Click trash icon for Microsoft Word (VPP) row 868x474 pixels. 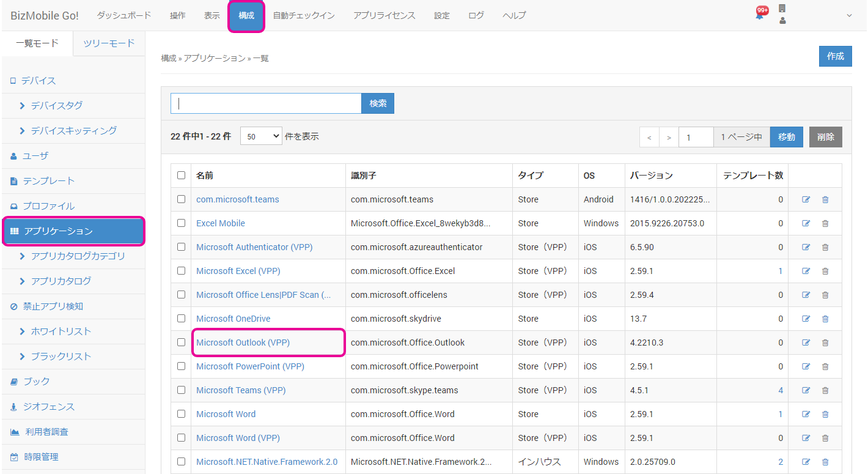click(x=825, y=438)
